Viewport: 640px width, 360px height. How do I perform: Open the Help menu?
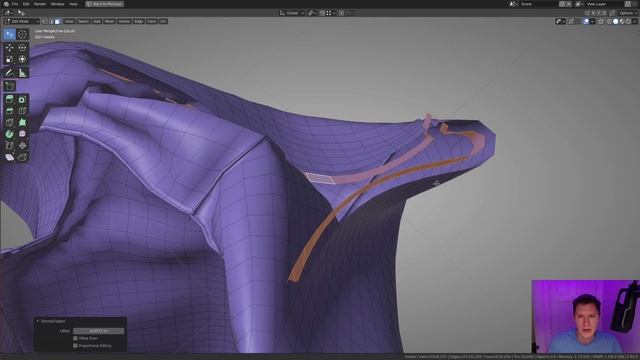(73, 4)
